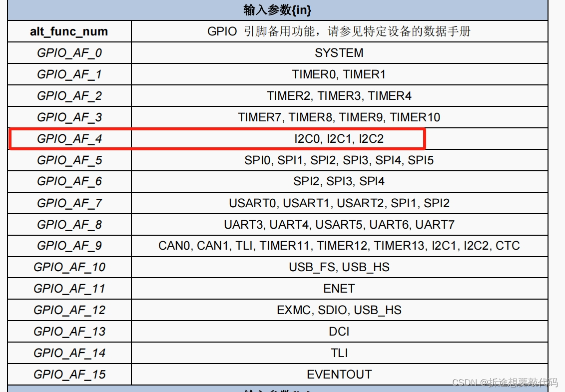This screenshot has width=565, height=392.
Task: Click the SPI0 through SPI5 function cell
Action: coord(339,160)
